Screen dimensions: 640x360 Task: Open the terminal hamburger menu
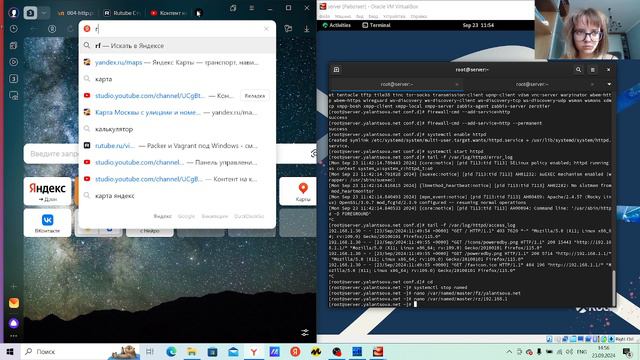tap(593, 70)
